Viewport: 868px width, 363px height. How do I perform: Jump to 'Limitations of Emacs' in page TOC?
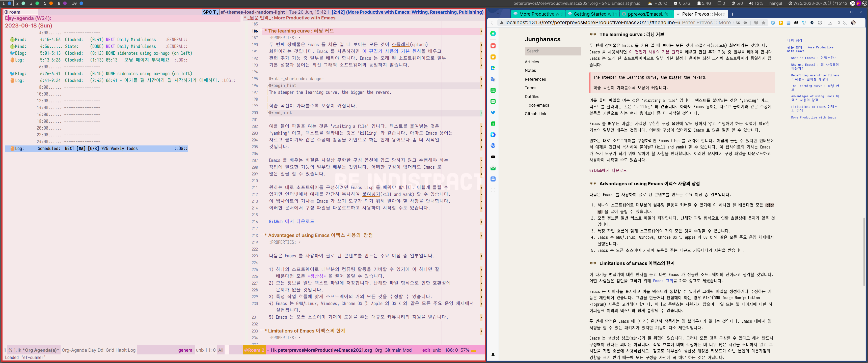814,108
